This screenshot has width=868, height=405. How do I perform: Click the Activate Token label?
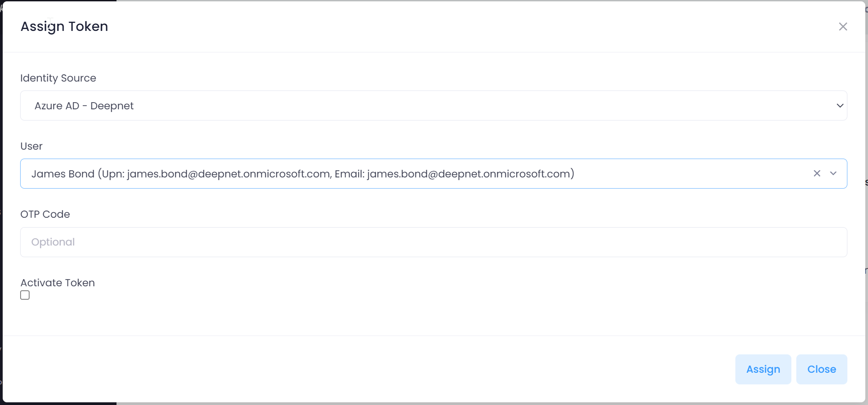click(x=58, y=283)
